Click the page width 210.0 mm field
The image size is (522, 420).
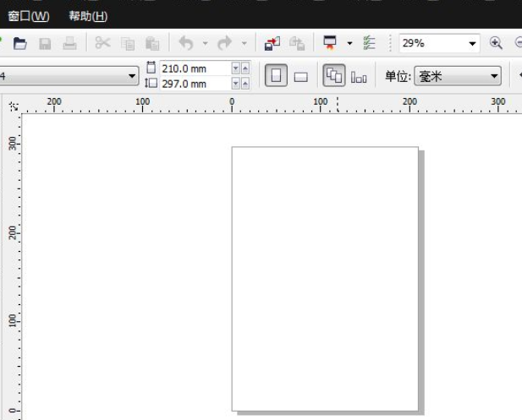pyautogui.click(x=194, y=68)
